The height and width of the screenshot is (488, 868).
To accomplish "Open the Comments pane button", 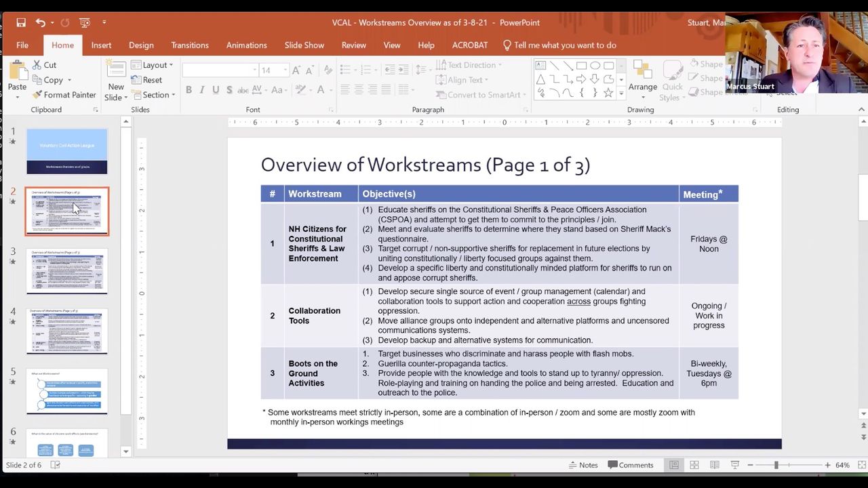I will tap(630, 465).
